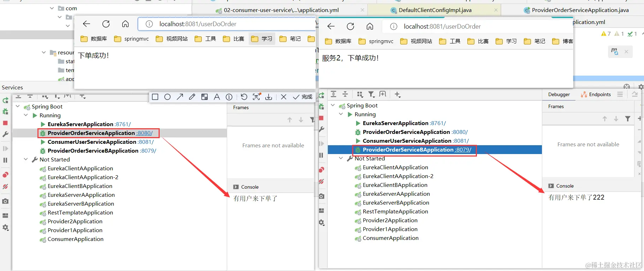644x271 pixels.
Task: Collapse all services in right Services toolbar
Action: (345, 94)
